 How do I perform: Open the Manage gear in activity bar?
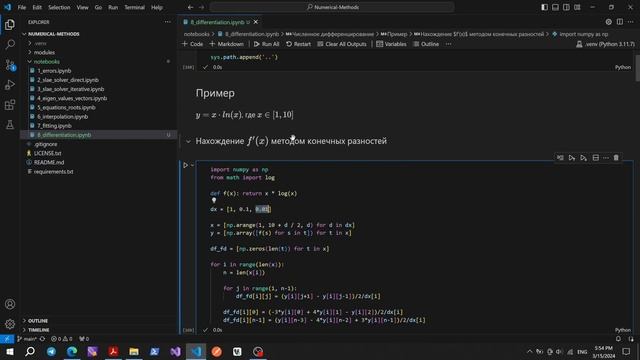point(10,324)
